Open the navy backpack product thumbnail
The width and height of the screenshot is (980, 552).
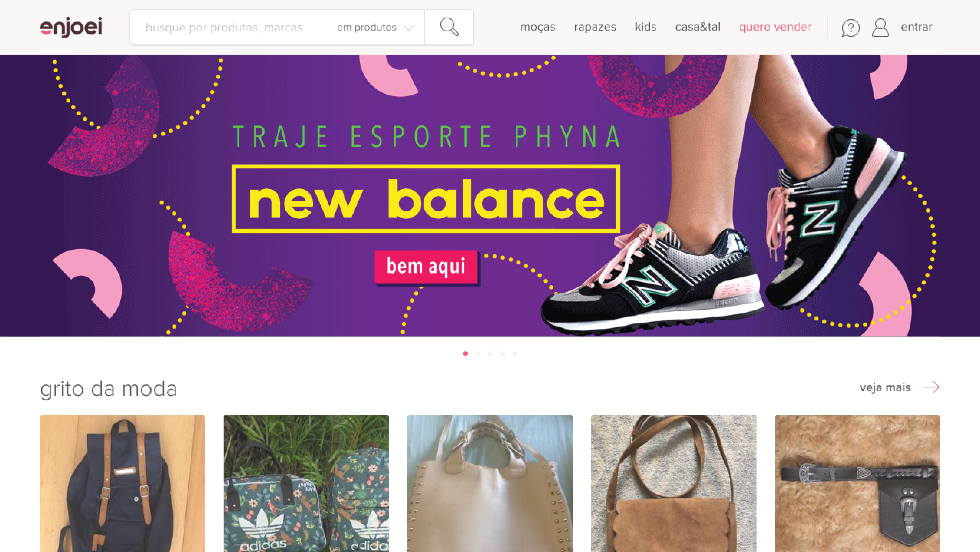pyautogui.click(x=123, y=483)
